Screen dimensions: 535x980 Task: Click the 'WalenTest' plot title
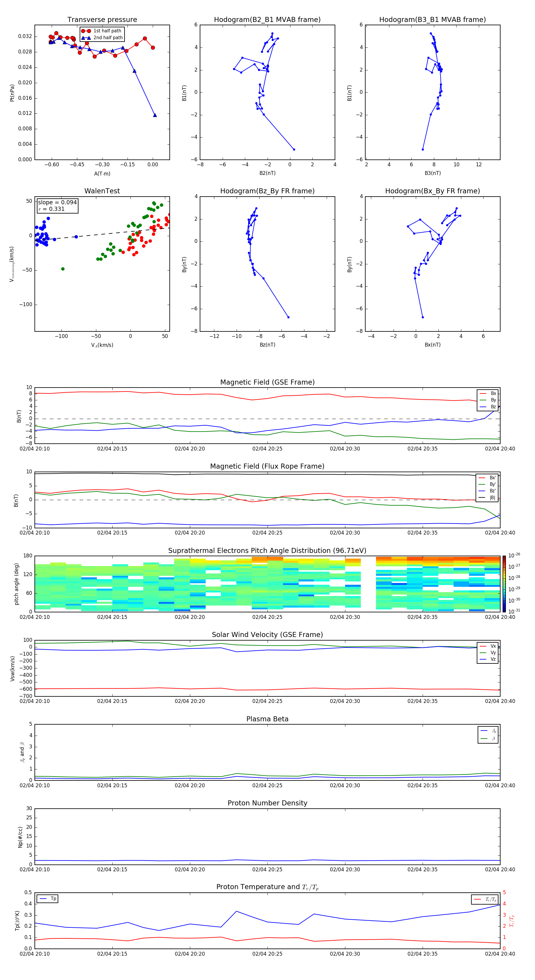click(x=102, y=191)
